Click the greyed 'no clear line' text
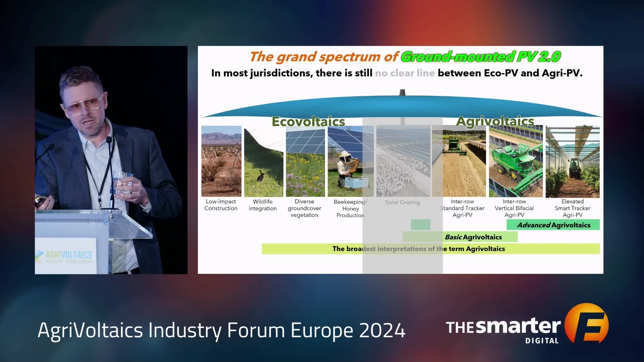 405,73
